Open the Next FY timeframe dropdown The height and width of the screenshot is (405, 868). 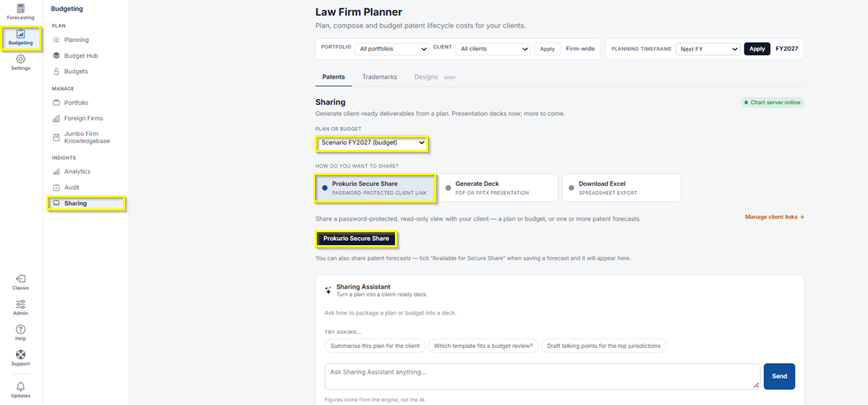707,48
